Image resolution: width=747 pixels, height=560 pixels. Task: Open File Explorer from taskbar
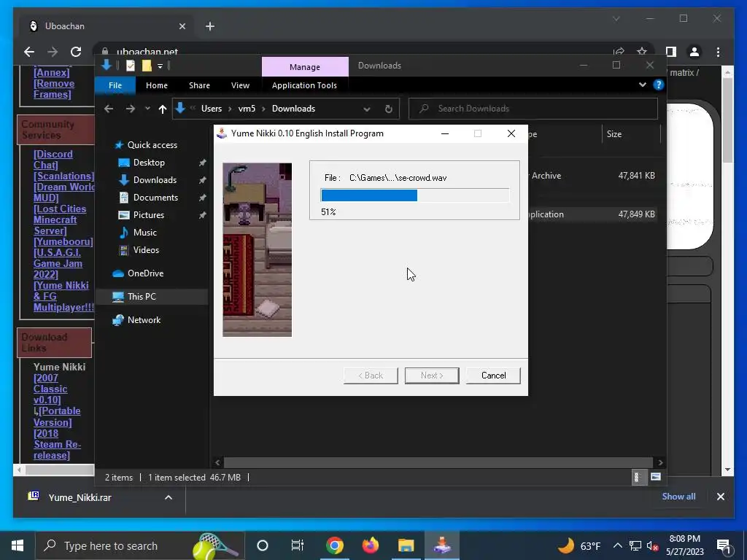pos(406,545)
